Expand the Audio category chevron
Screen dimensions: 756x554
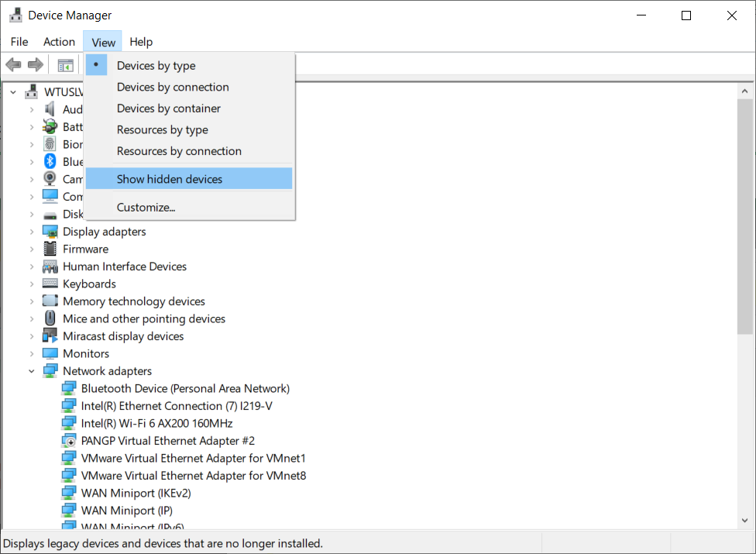(32, 110)
